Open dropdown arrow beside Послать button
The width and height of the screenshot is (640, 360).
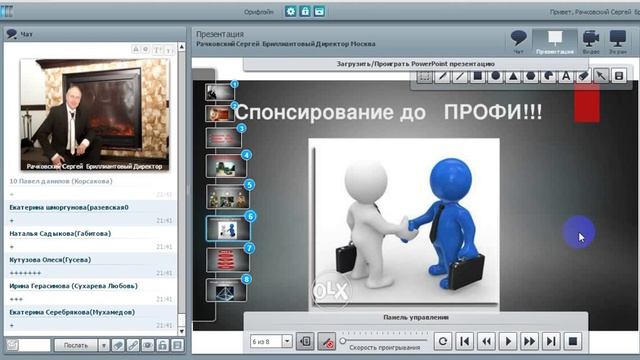point(104,345)
